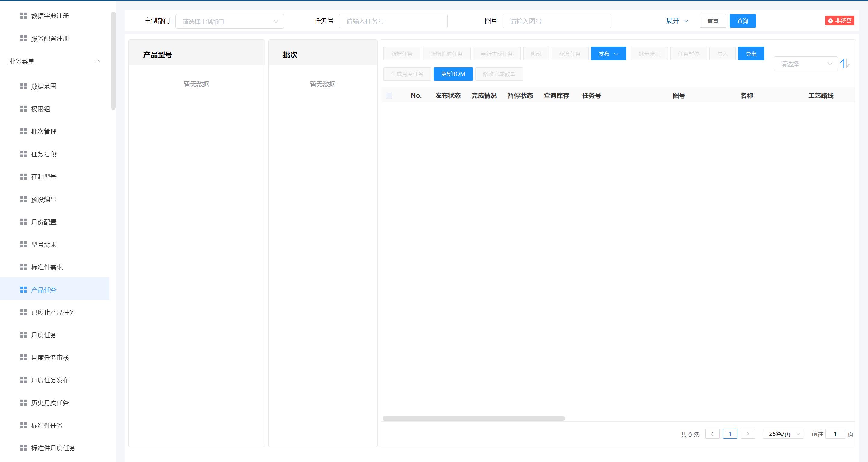Click the grid icon beside 型号需求
868x462 pixels.
click(x=23, y=244)
